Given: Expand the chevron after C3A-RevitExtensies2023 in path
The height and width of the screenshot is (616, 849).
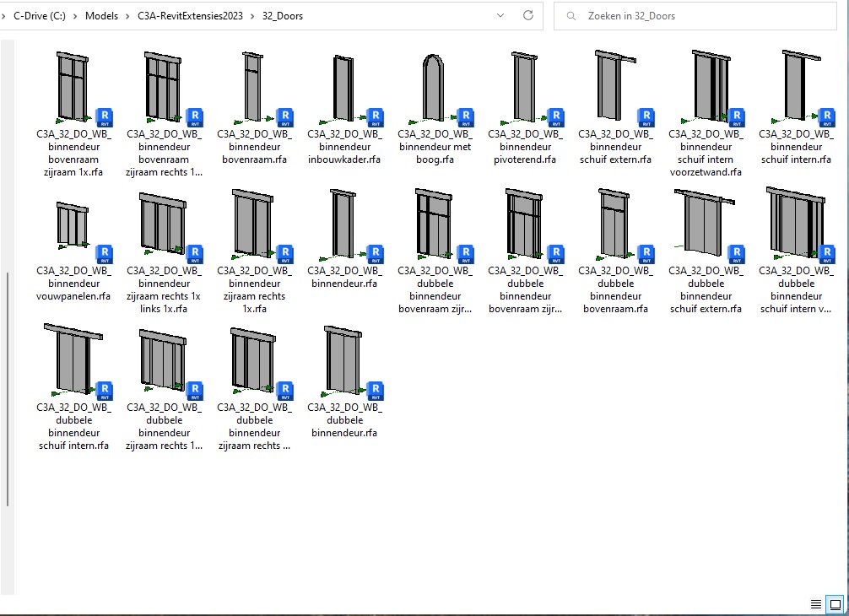Looking at the screenshot, I should coord(252,16).
